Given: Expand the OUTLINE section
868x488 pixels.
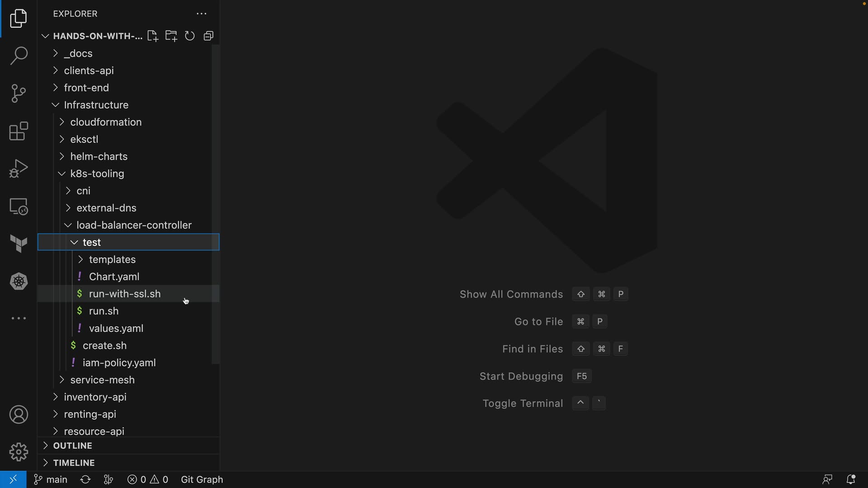Looking at the screenshot, I should coord(72,446).
